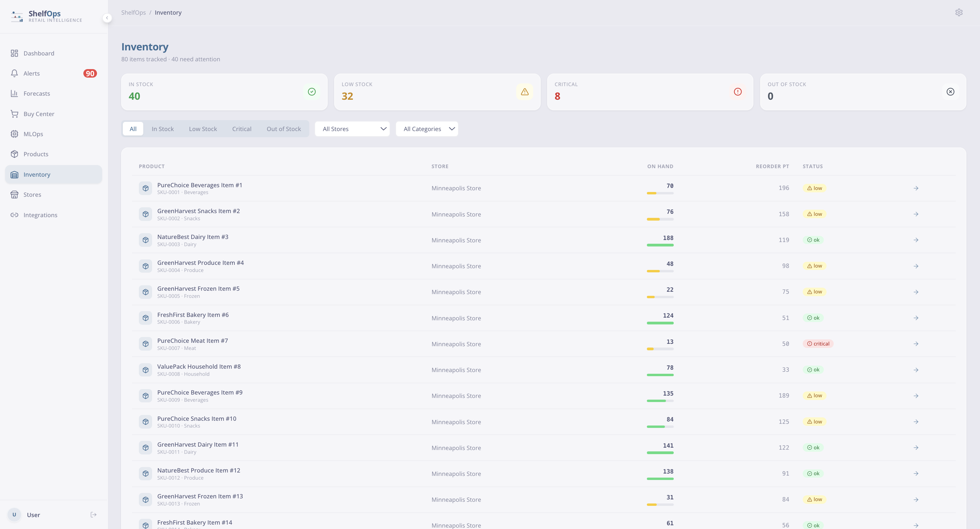Click the ShelfOps breadcrumb link

tap(133, 12)
